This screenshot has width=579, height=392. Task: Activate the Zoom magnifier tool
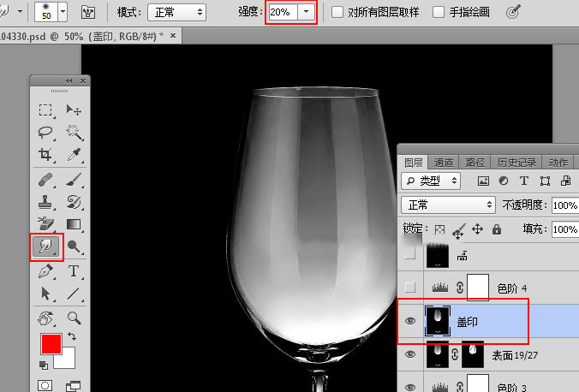point(74,318)
